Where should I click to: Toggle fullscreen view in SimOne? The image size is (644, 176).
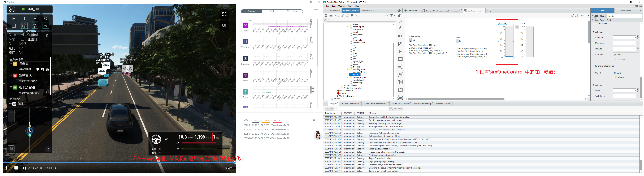click(x=224, y=14)
